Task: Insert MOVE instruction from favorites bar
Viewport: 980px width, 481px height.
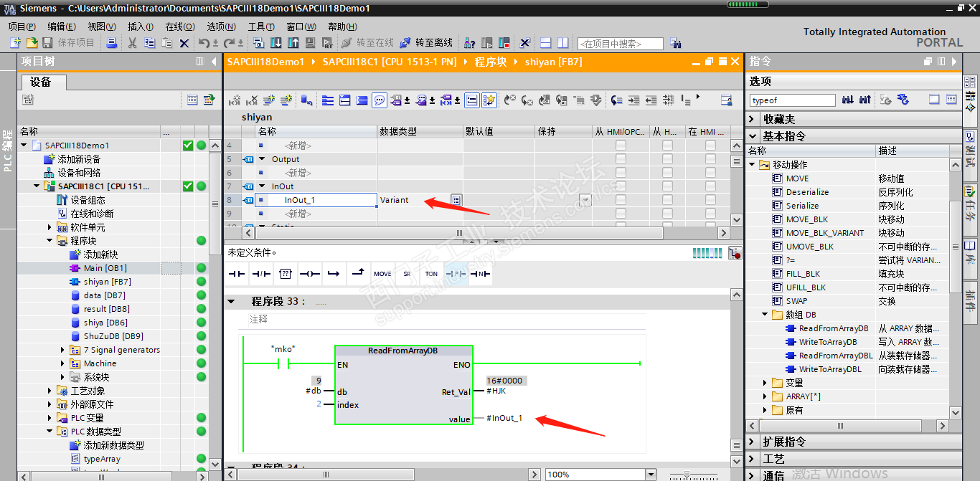Action: [382, 274]
